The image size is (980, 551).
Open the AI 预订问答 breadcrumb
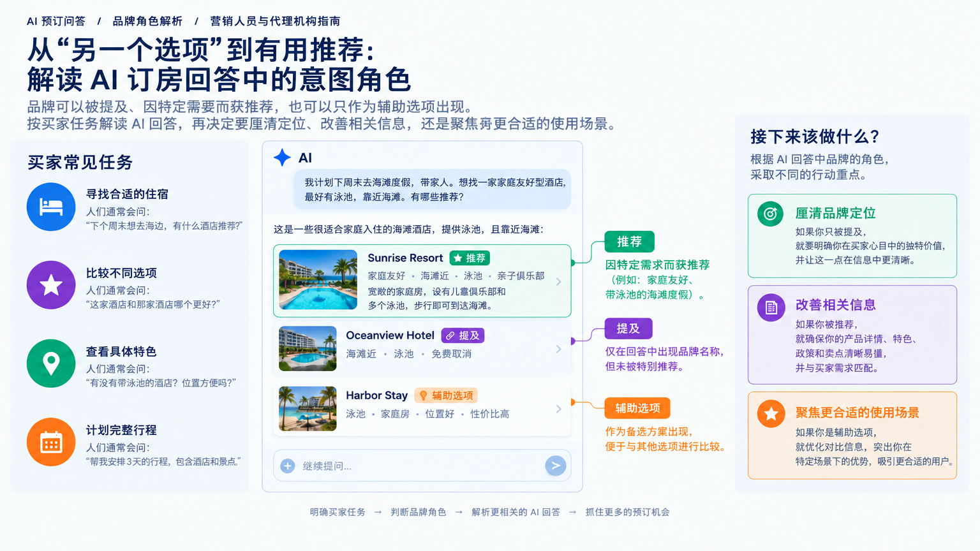coord(56,21)
